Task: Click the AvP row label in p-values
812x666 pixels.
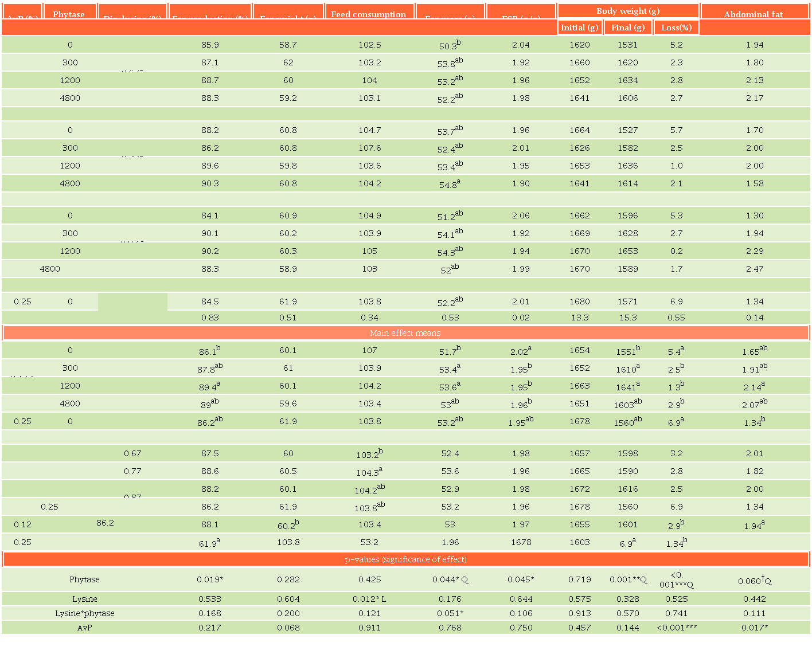Action: click(85, 628)
